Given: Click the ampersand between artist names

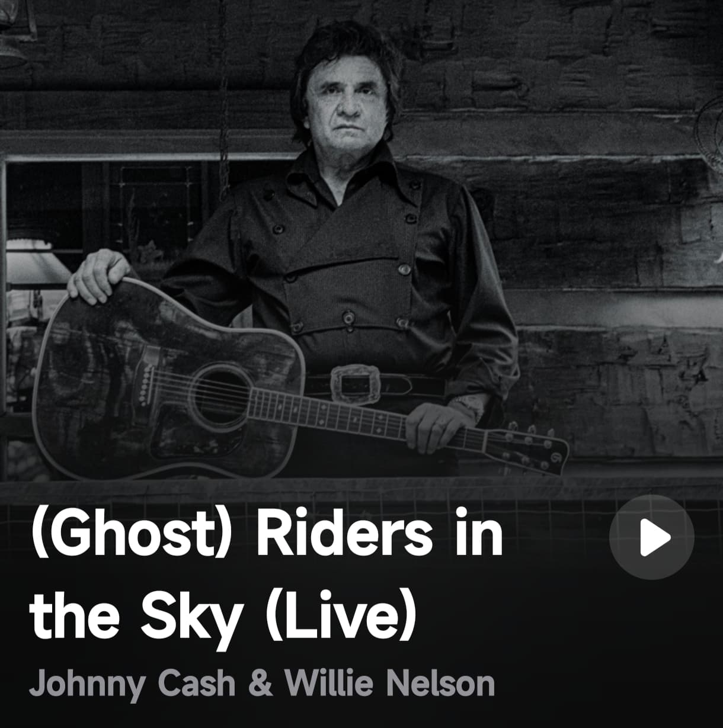Looking at the screenshot, I should [260, 683].
